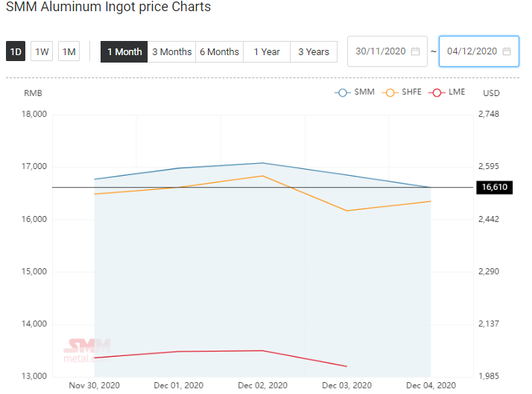Choose the 6 Months range tab
Viewport: 532px width, 394px height.
point(220,52)
